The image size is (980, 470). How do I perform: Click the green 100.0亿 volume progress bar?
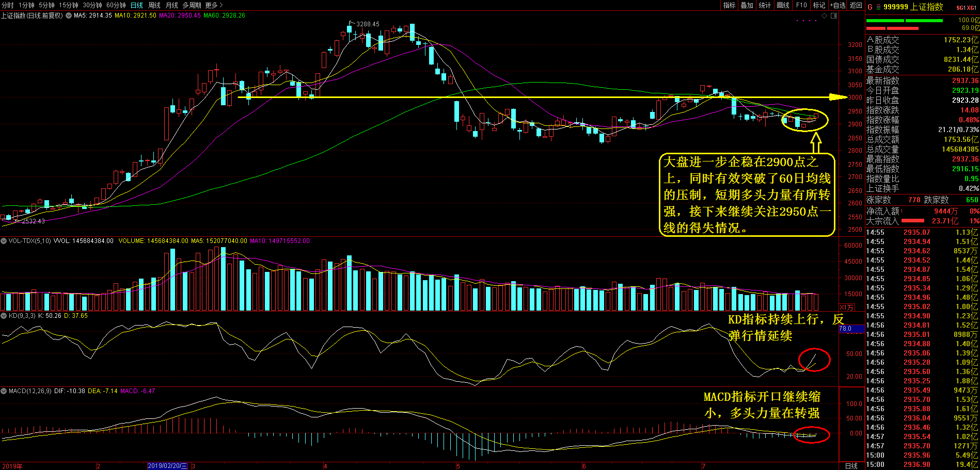click(904, 21)
